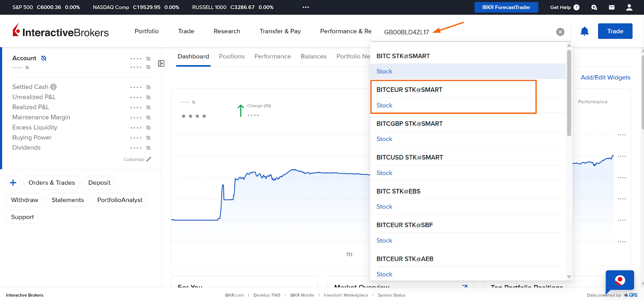Open PortfolioAnalyst
Screen dimensions: 644x301
120,200
